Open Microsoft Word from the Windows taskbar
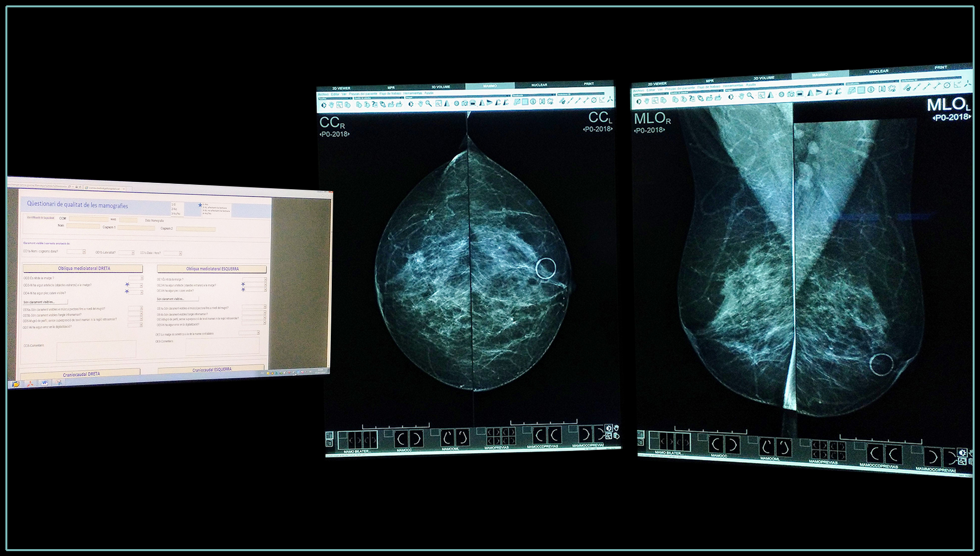Viewport: 980px width, 556px height. point(45,382)
